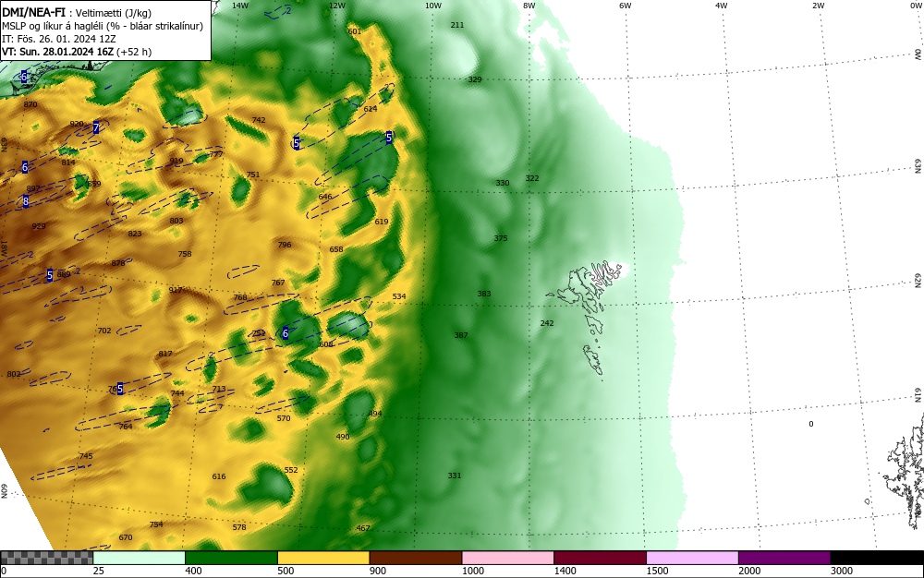Viewport: 924px width, 578px height.
Task: Click the blue hail probability label 7
Action: (x=96, y=127)
